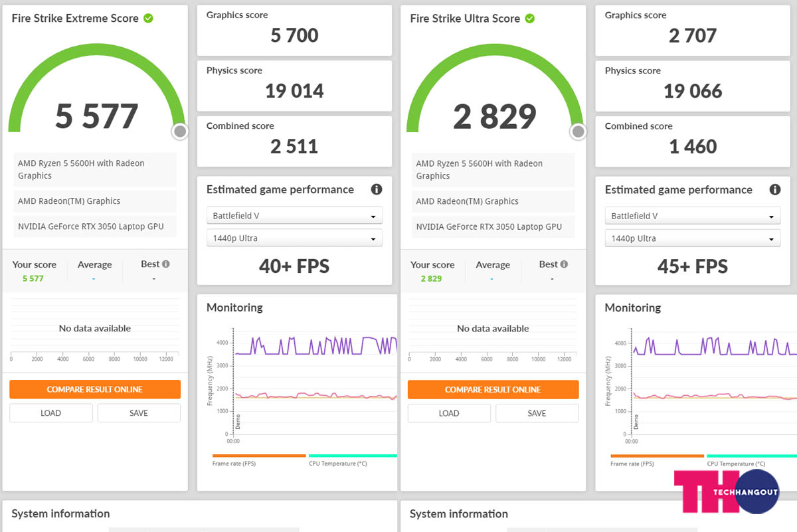Click the large 2 829 score inside the gauge

tap(495, 116)
